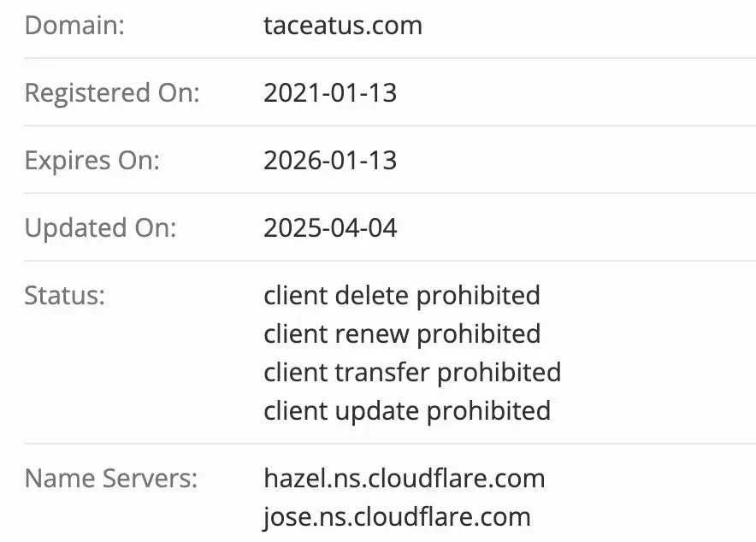Click the Name Servers label
The height and width of the screenshot is (542, 756).
(x=111, y=478)
